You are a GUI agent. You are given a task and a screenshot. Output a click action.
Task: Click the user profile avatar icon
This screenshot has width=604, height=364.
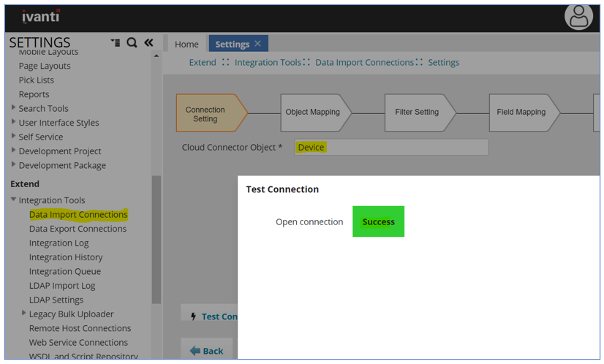(x=578, y=17)
